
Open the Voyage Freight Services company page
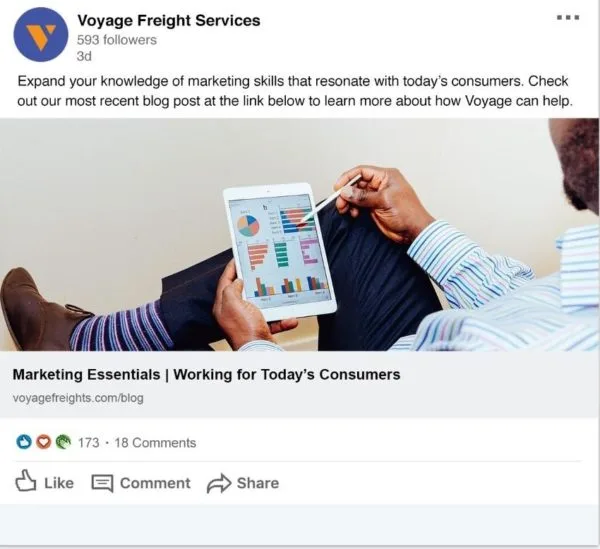[168, 20]
